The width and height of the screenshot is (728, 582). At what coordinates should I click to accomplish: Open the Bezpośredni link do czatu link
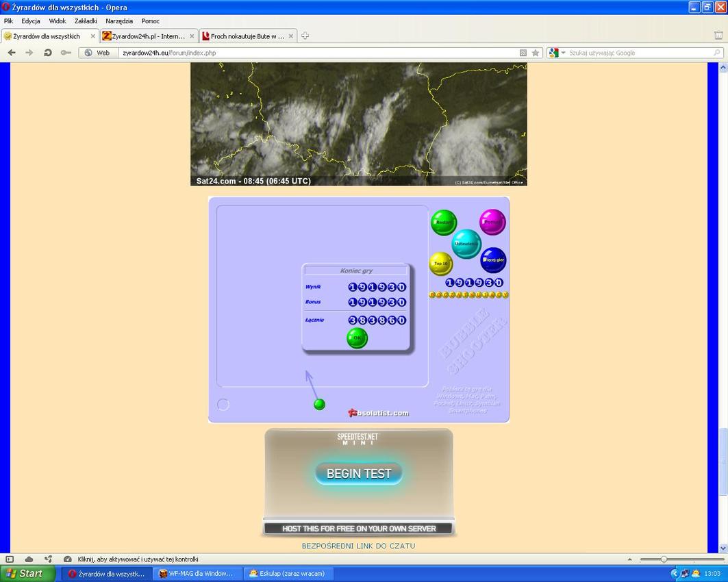358,546
